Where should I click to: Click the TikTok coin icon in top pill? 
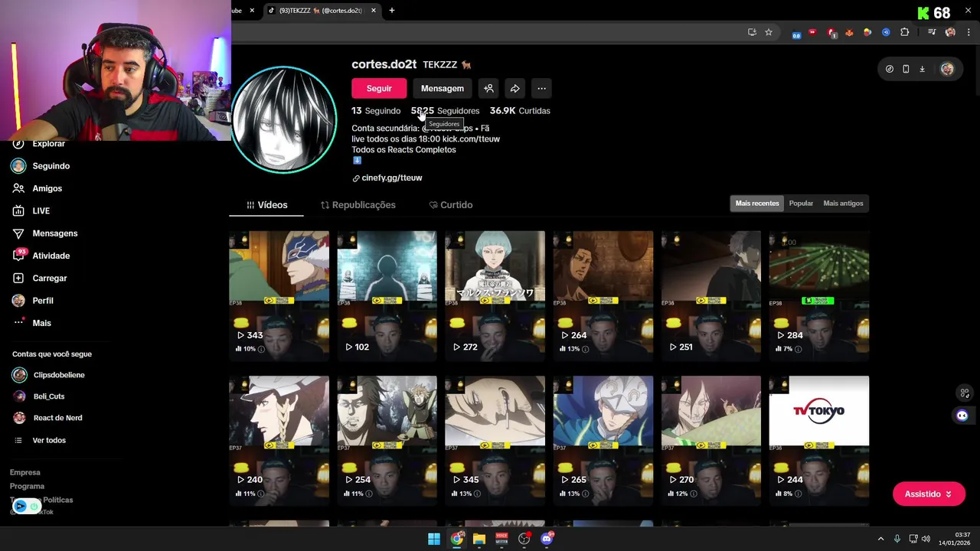889,69
